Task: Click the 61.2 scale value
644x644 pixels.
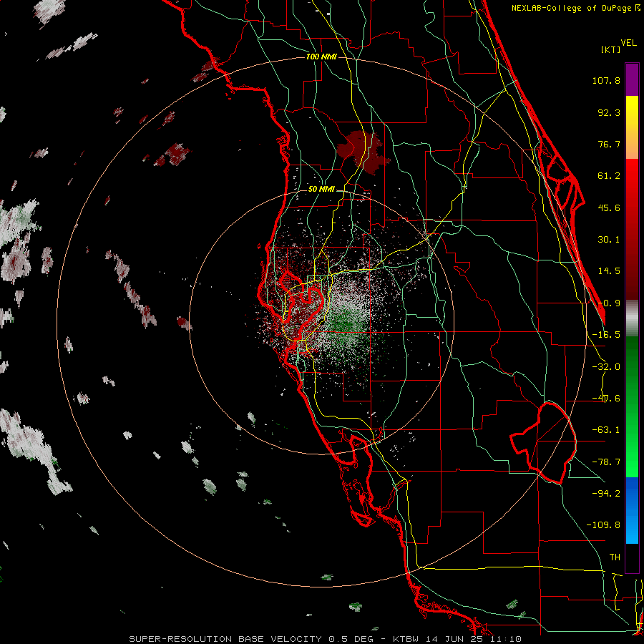Action: [x=609, y=176]
